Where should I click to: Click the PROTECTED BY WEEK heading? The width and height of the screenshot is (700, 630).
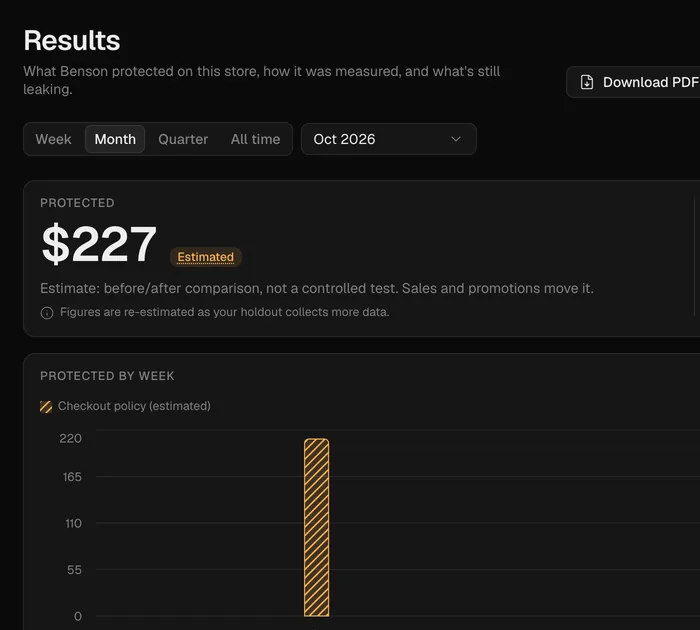pyautogui.click(x=107, y=376)
